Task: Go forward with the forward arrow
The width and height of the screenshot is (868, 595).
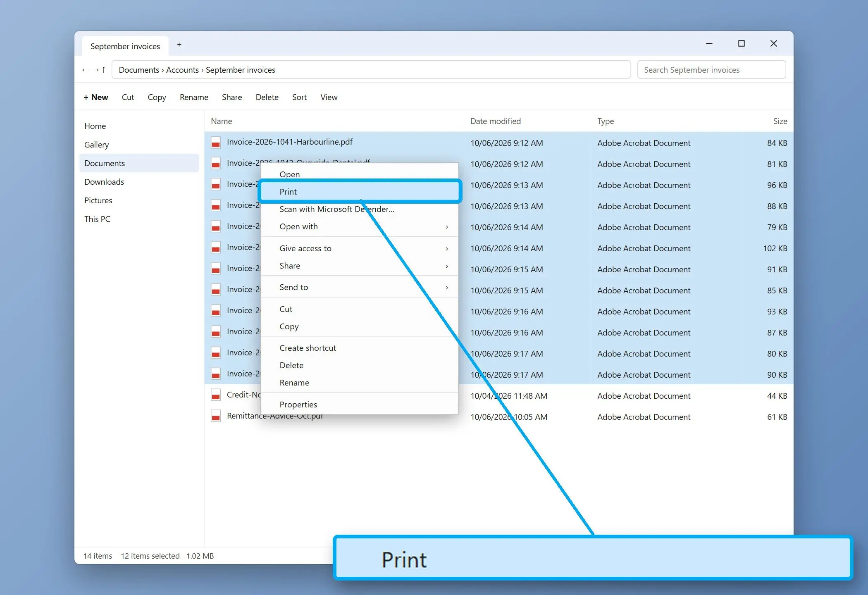Action: click(95, 70)
